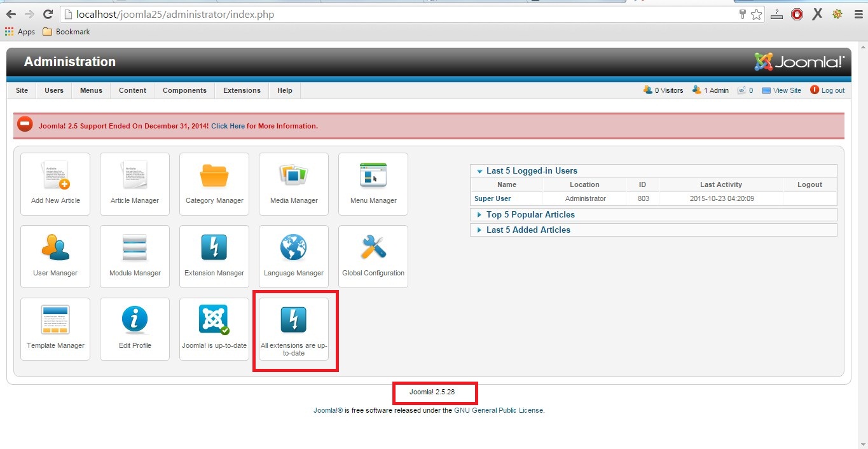Open the Template Manager icon
Screen dimensions: 868x449
coord(55,321)
